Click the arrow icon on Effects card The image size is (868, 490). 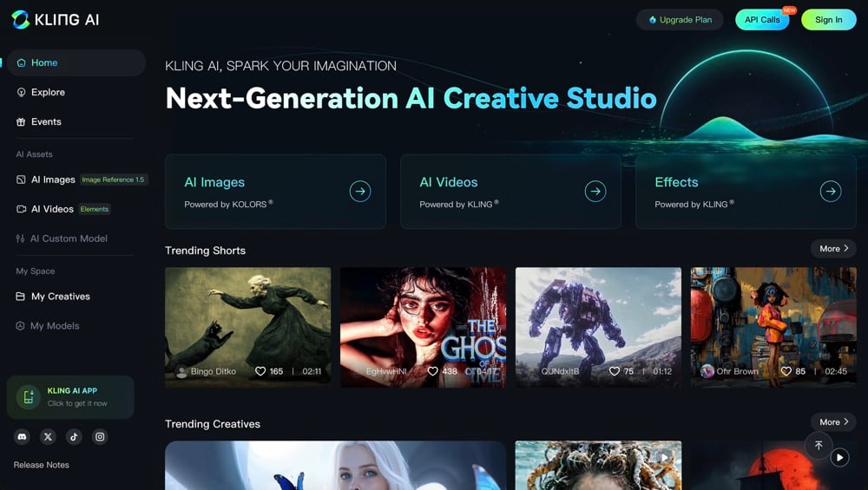pos(831,192)
